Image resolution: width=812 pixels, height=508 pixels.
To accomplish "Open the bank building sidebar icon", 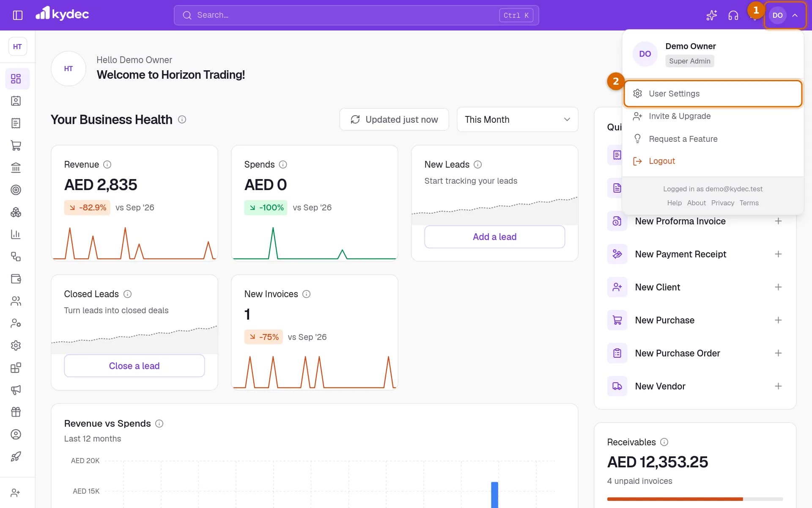I will (x=16, y=168).
